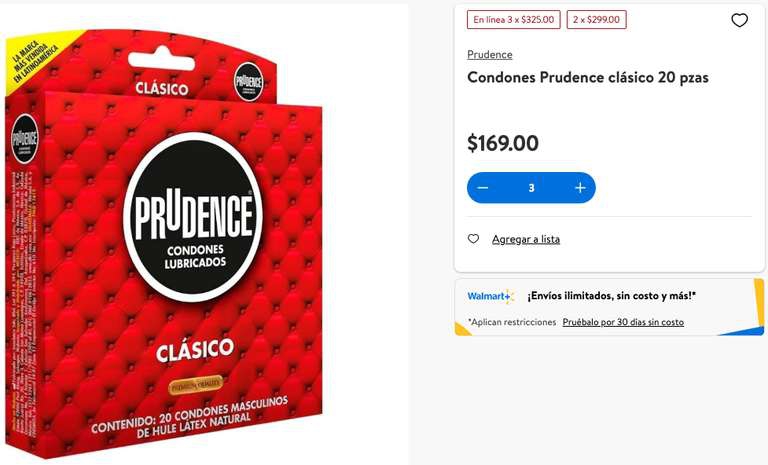The image size is (768, 465).
Task: Click the small heart beside Agregar a lista
Action: [473, 239]
